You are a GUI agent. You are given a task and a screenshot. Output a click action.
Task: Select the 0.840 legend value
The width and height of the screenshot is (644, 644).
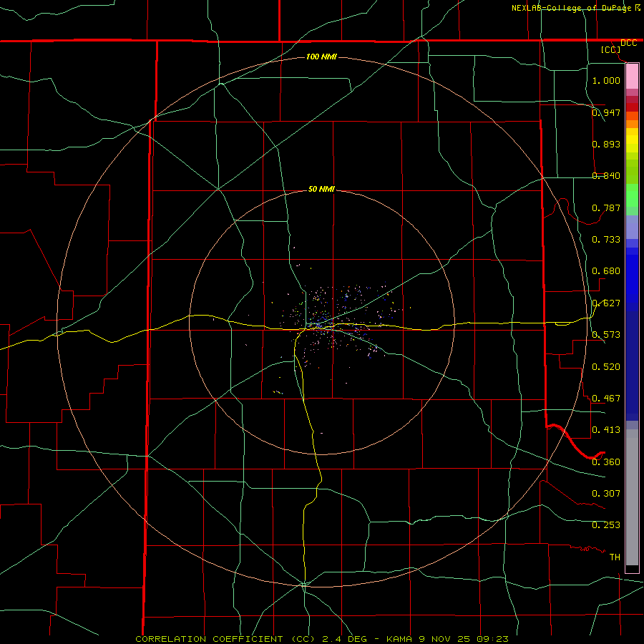coord(606,176)
